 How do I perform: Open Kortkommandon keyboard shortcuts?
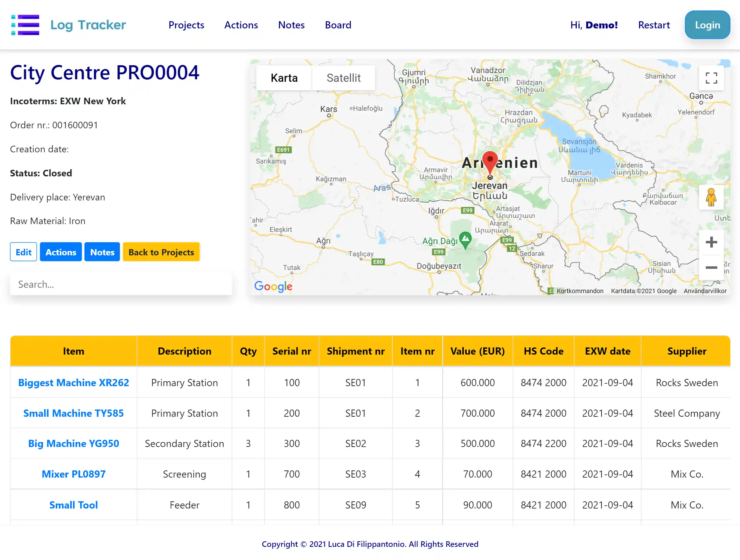tap(580, 291)
